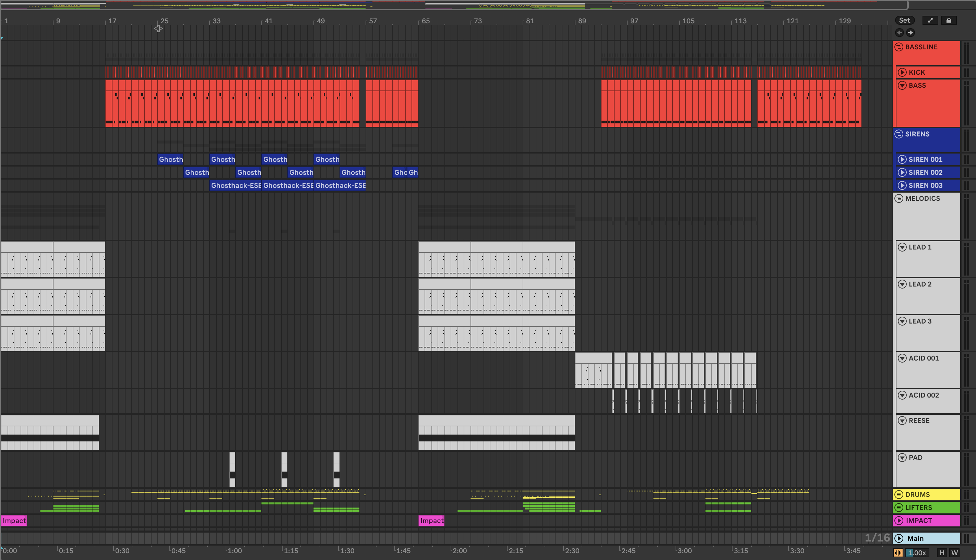Select Ghosthack-ESE clip starting at bar 41
The height and width of the screenshot is (560, 976).
click(288, 185)
